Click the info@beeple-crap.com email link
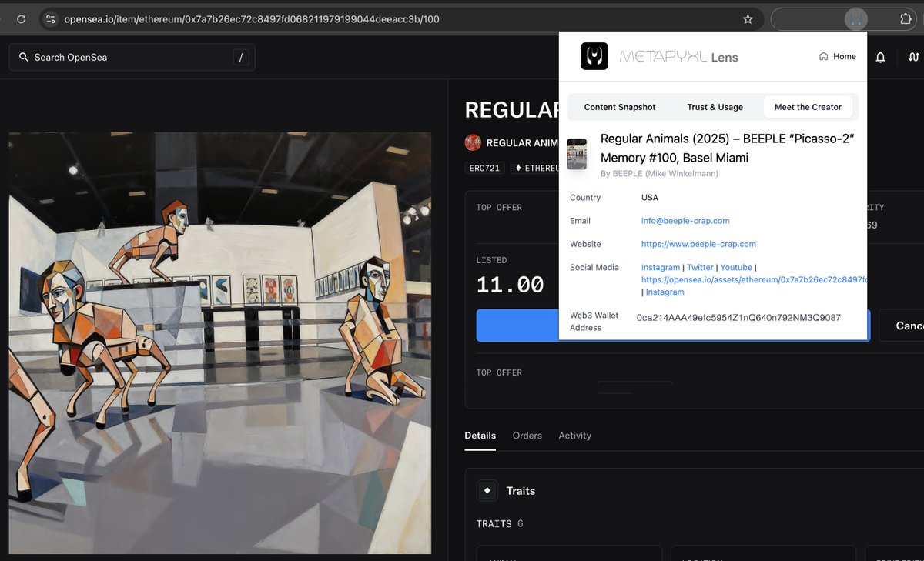924x561 pixels. (685, 221)
